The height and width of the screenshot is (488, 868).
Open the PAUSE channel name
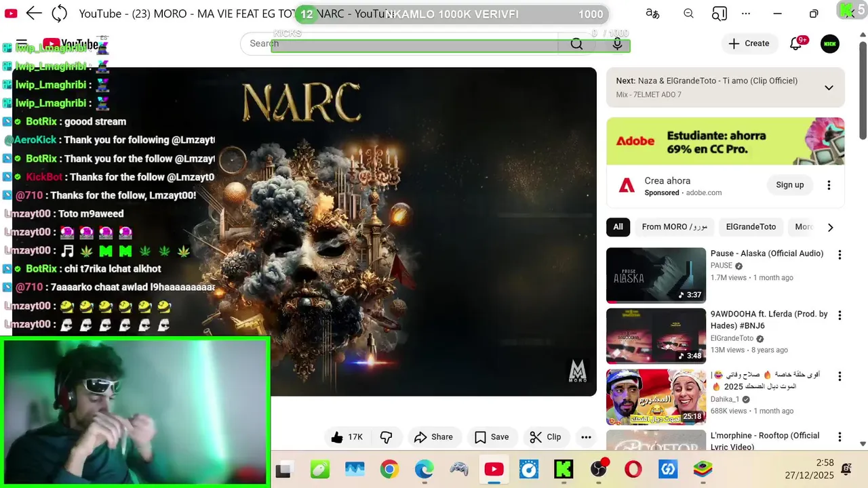click(x=722, y=266)
